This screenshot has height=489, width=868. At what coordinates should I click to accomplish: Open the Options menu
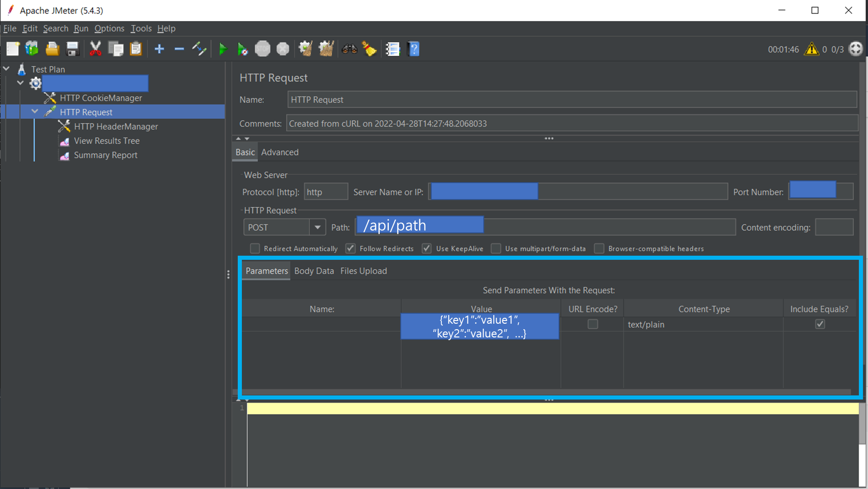pyautogui.click(x=109, y=28)
